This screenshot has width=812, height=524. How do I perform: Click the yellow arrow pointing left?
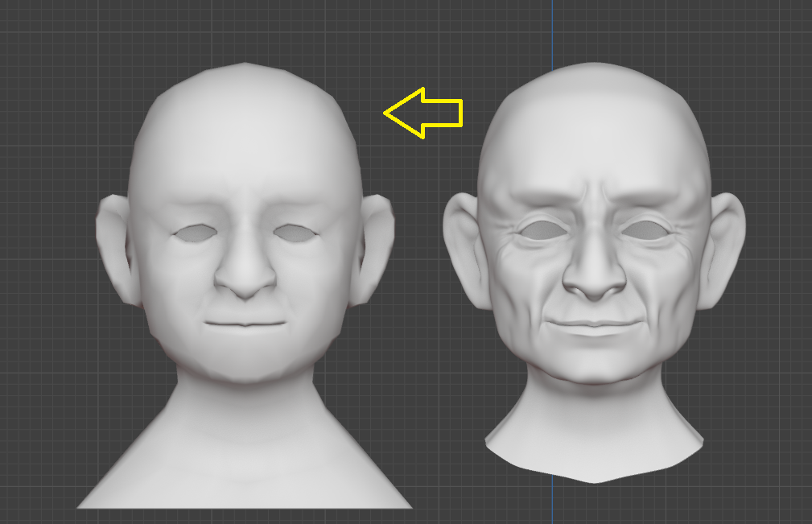click(x=424, y=113)
